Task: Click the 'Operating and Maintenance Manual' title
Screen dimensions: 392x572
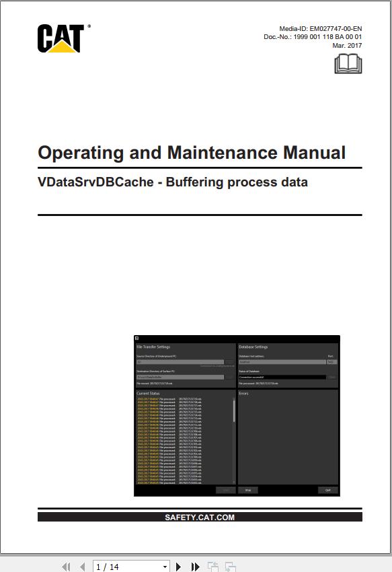Action: [192, 153]
